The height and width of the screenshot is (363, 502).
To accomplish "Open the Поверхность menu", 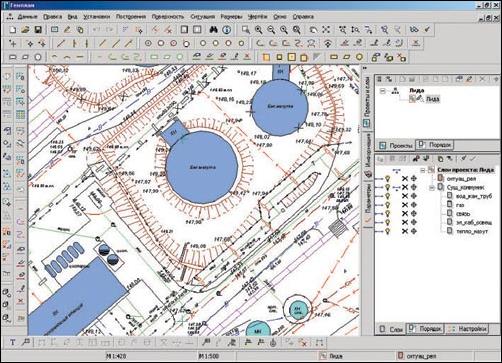I will pyautogui.click(x=168, y=17).
